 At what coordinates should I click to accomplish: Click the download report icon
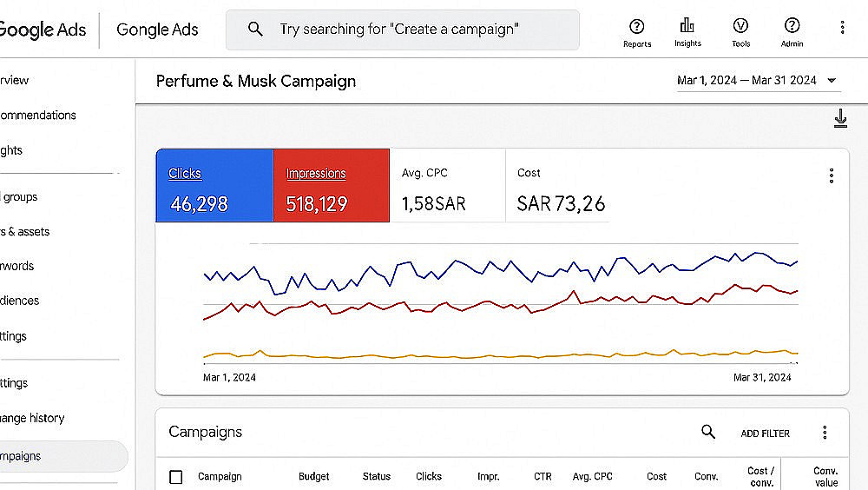[x=840, y=119]
